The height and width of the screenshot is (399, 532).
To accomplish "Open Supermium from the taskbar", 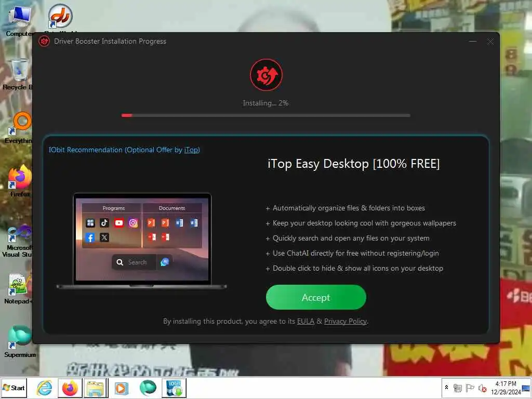I will pyautogui.click(x=148, y=388).
